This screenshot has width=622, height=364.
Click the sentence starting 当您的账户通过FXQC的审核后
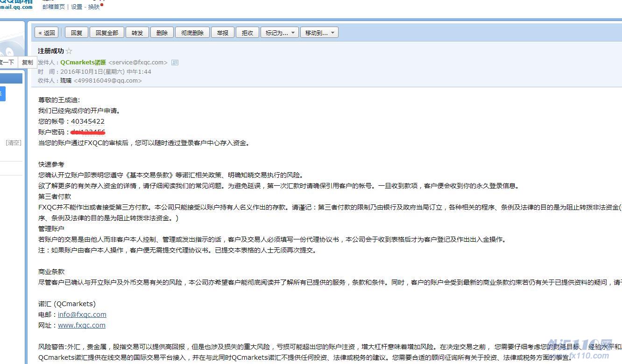[x=144, y=143]
